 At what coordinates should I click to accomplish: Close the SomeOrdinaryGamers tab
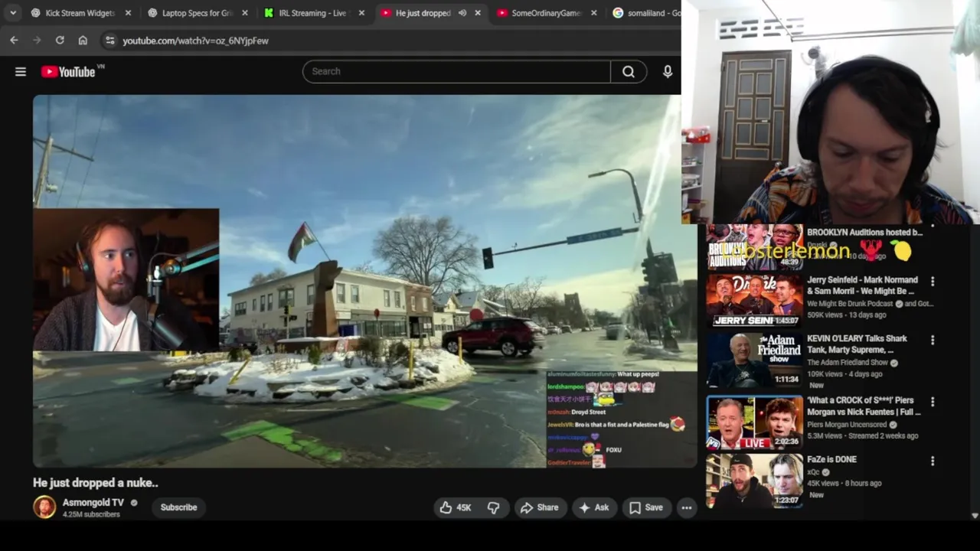[594, 13]
